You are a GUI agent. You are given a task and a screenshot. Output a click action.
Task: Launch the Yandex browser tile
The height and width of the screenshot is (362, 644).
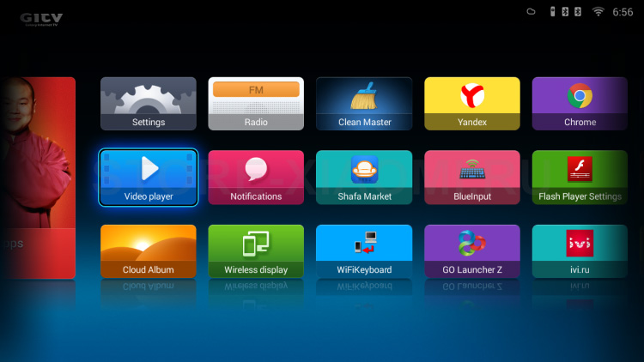[472, 104]
